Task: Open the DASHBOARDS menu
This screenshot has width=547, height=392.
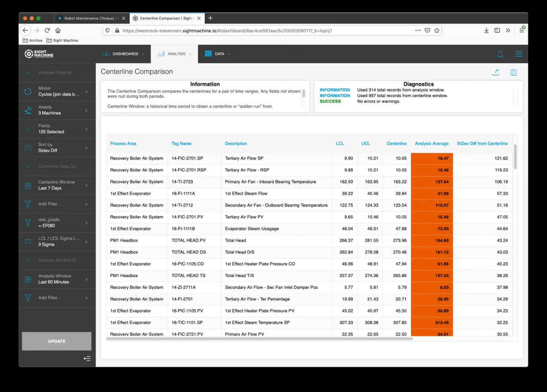Action: (123, 54)
